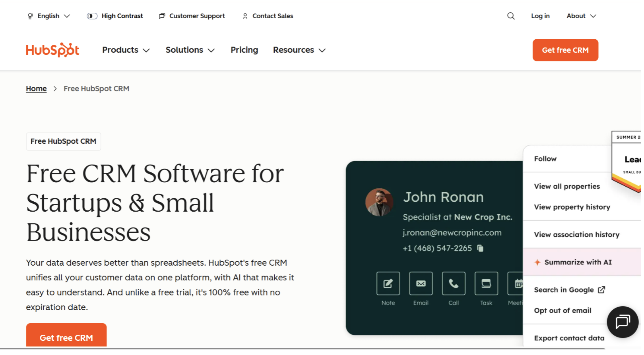Toggle the High Contrast switch
Image resolution: width=644 pixels, height=355 pixels.
92,16
